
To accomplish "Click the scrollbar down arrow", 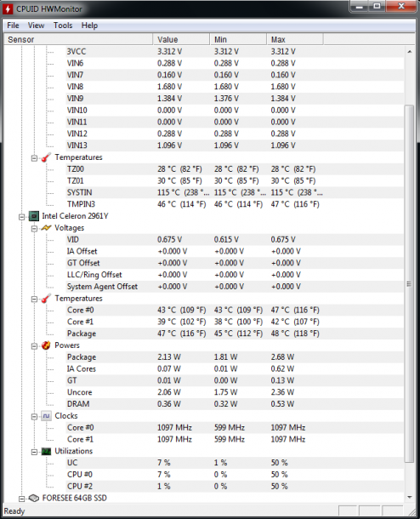I will [410, 497].
